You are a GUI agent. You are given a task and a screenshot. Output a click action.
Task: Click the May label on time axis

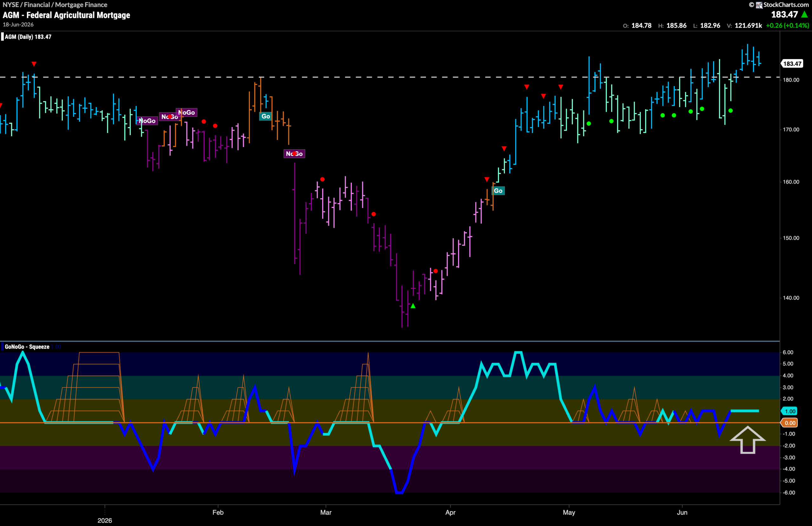click(x=569, y=512)
